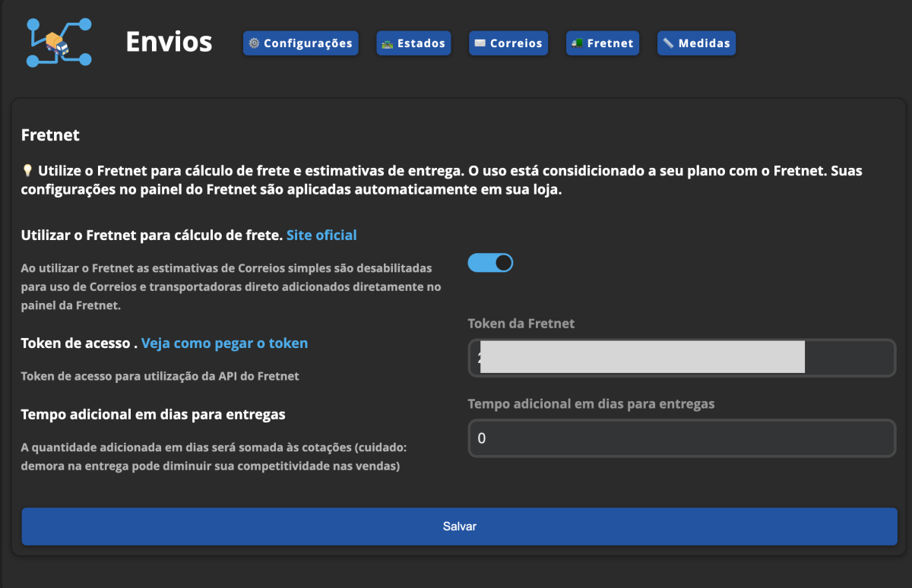Screen dimensions: 912x588
Task: Click the additional delivery days input field
Action: pyautogui.click(x=682, y=438)
